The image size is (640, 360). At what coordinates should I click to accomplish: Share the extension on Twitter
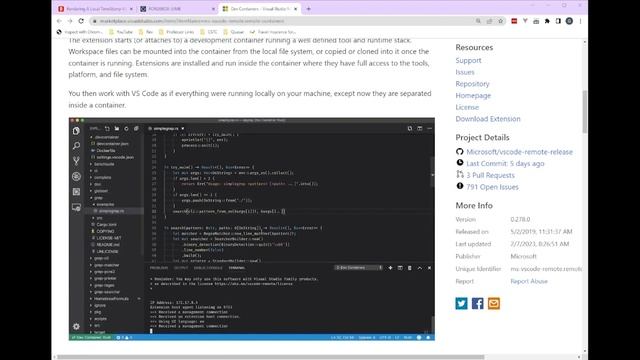(x=461, y=303)
